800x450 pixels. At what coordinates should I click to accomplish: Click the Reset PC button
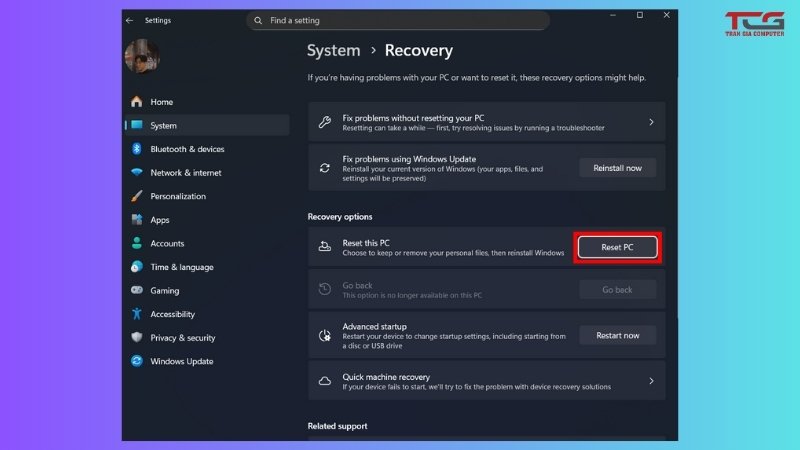pos(617,247)
